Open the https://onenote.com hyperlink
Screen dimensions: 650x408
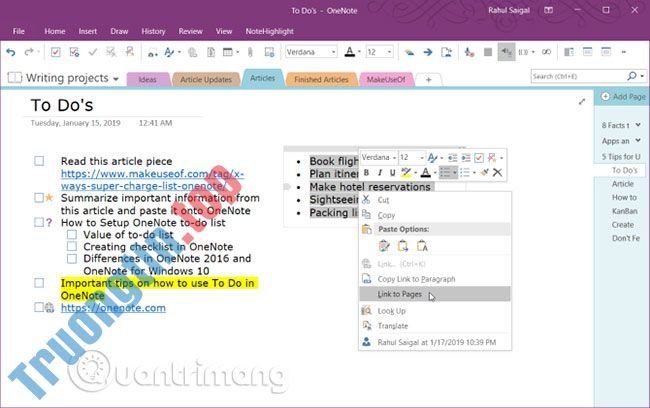coord(113,308)
